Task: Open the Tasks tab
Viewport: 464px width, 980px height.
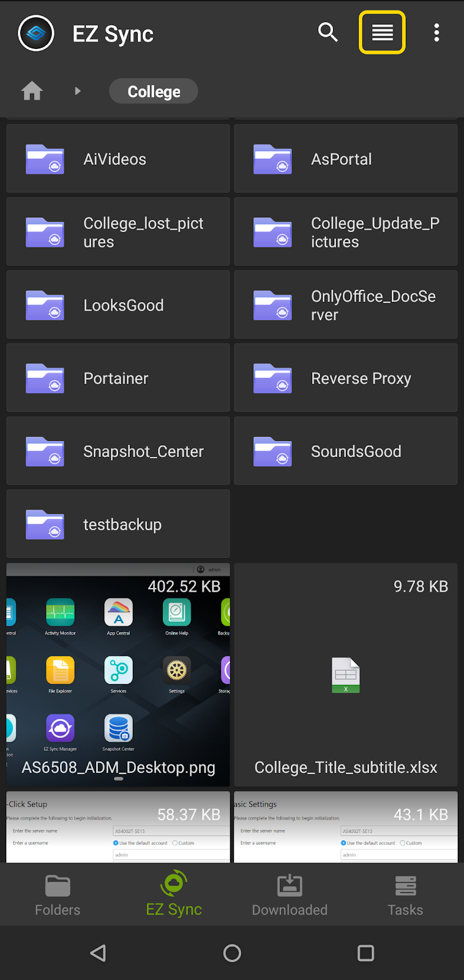Action: [x=405, y=895]
